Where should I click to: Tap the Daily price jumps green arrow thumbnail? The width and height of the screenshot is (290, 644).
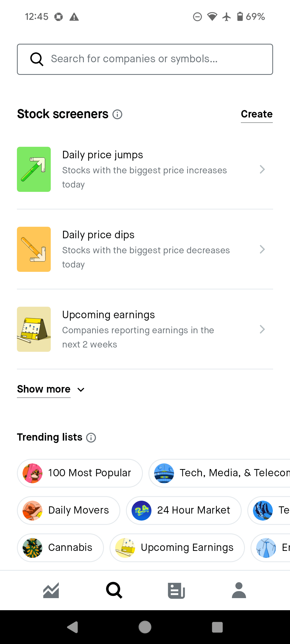tap(34, 169)
